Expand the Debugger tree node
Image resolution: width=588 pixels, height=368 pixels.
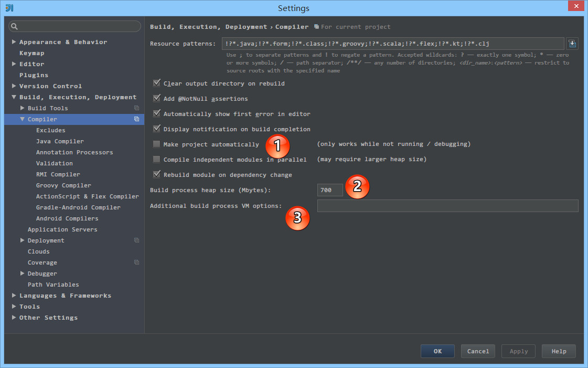coord(22,274)
